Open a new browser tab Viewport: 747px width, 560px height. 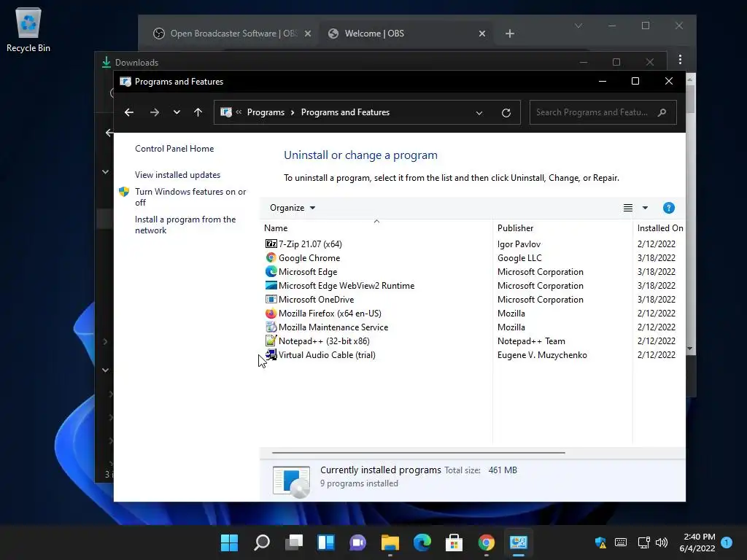[510, 34]
